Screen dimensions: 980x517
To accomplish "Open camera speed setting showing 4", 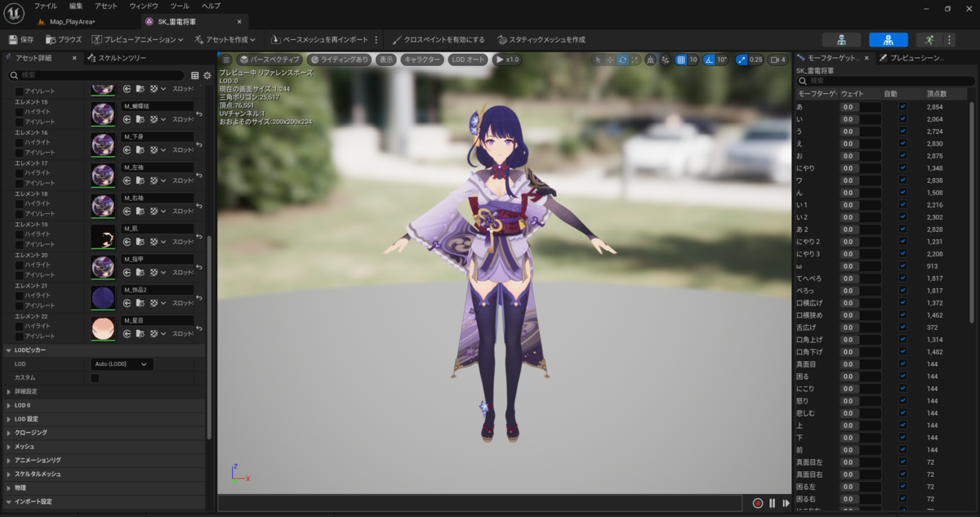I will 778,60.
